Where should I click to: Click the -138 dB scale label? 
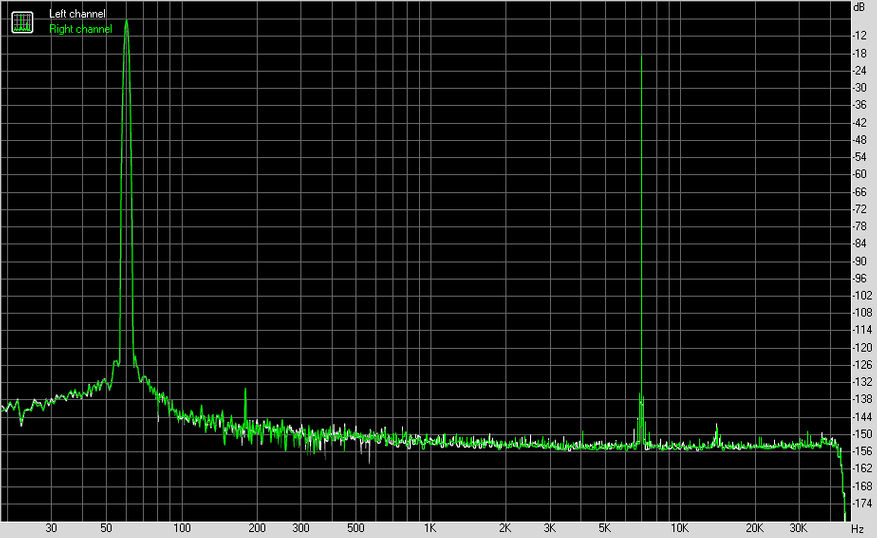click(x=862, y=399)
